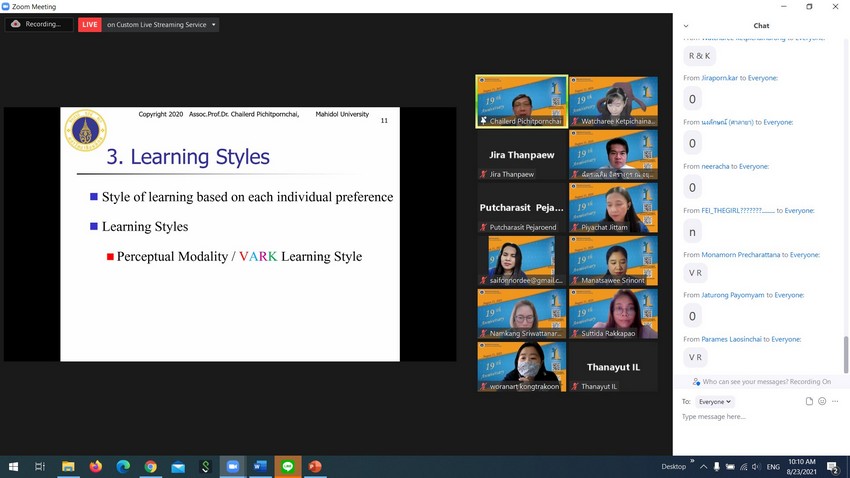
Task: Open the Zoom app in taskbar
Action: (x=233, y=466)
